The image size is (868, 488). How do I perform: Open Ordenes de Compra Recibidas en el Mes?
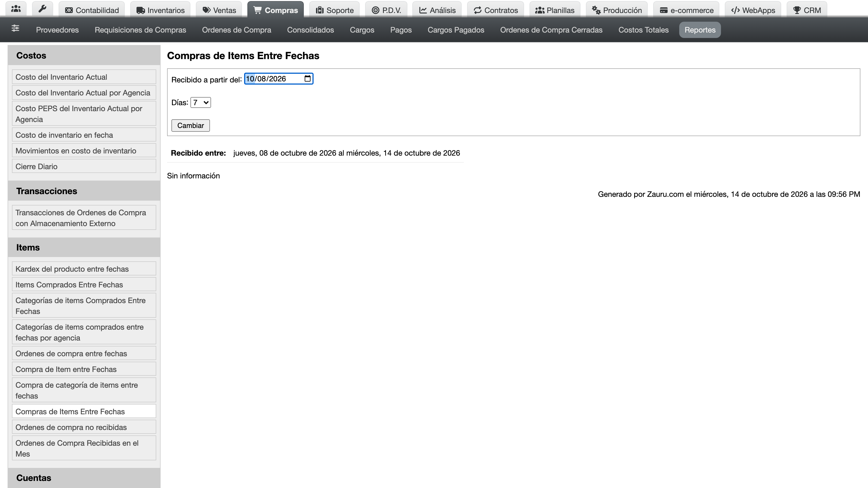click(x=84, y=448)
